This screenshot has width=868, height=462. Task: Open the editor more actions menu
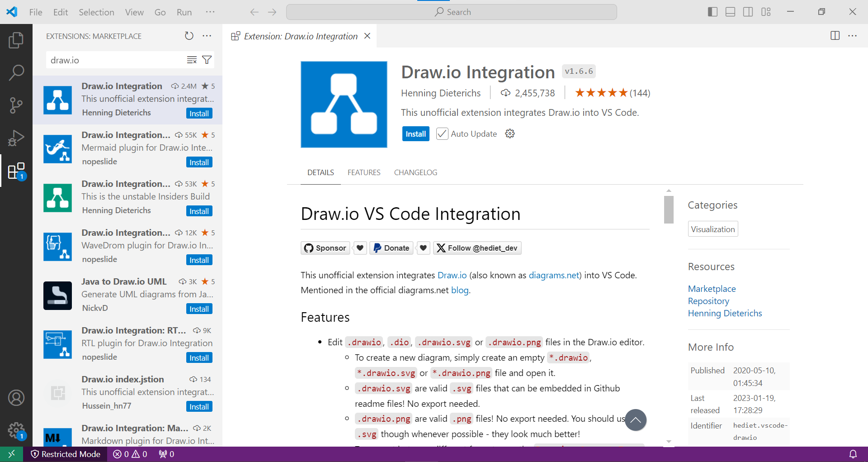853,36
